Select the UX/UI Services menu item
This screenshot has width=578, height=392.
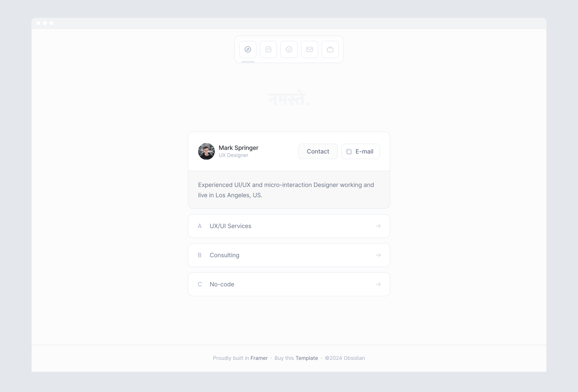click(289, 226)
